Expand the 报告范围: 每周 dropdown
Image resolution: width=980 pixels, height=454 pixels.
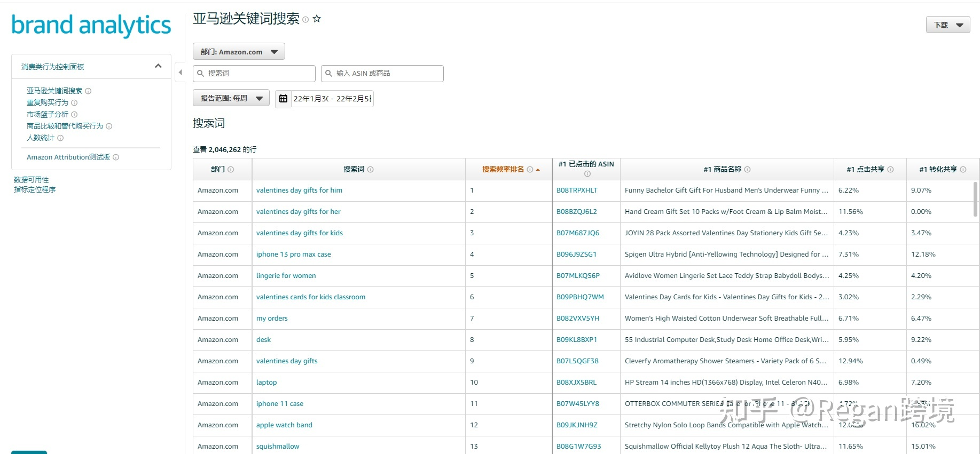click(231, 98)
